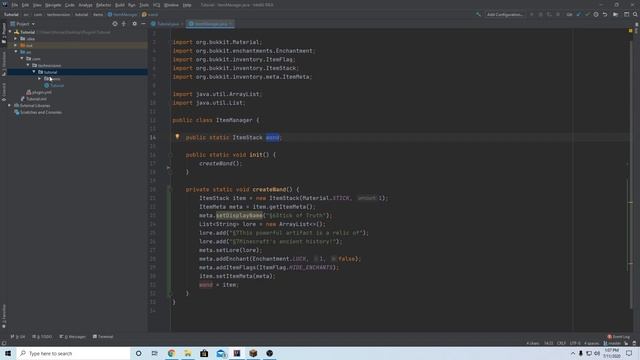Click the CRLF line separator widget
640x360 pixels.
click(x=561, y=343)
